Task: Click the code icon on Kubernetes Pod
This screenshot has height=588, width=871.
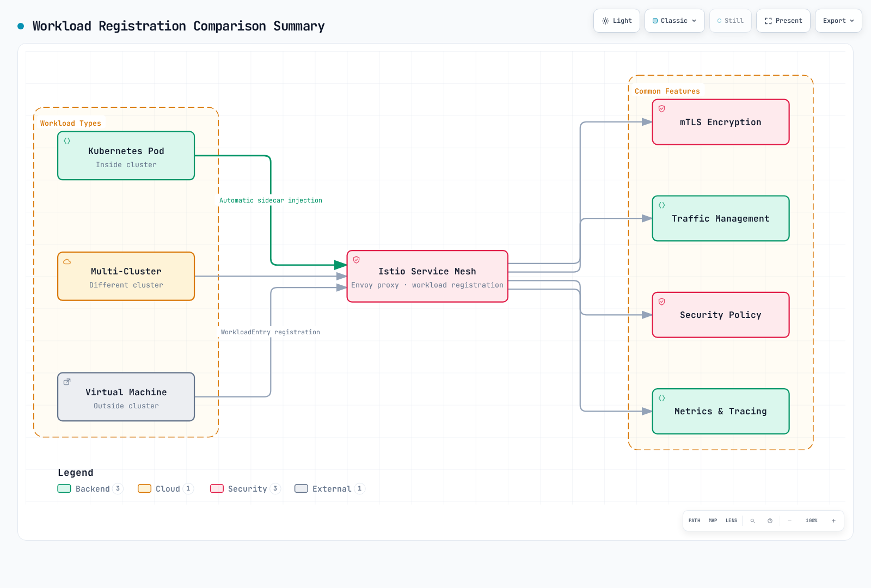Action: (x=67, y=141)
